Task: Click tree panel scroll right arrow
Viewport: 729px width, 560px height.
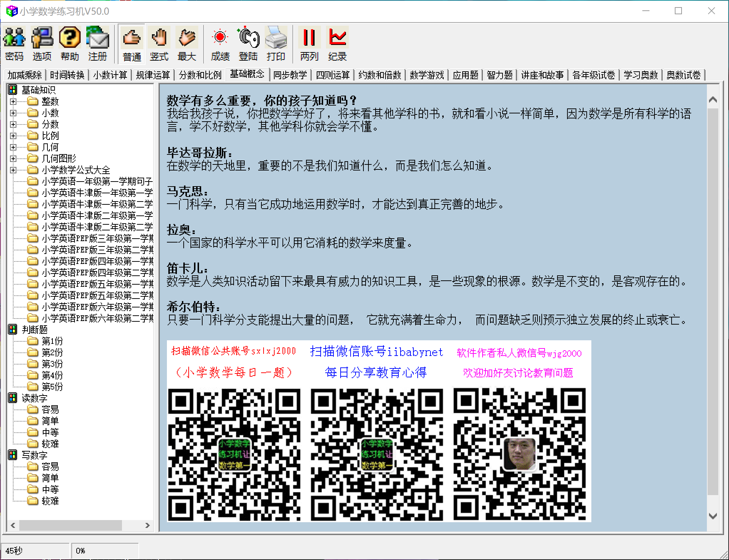Action: [147, 525]
